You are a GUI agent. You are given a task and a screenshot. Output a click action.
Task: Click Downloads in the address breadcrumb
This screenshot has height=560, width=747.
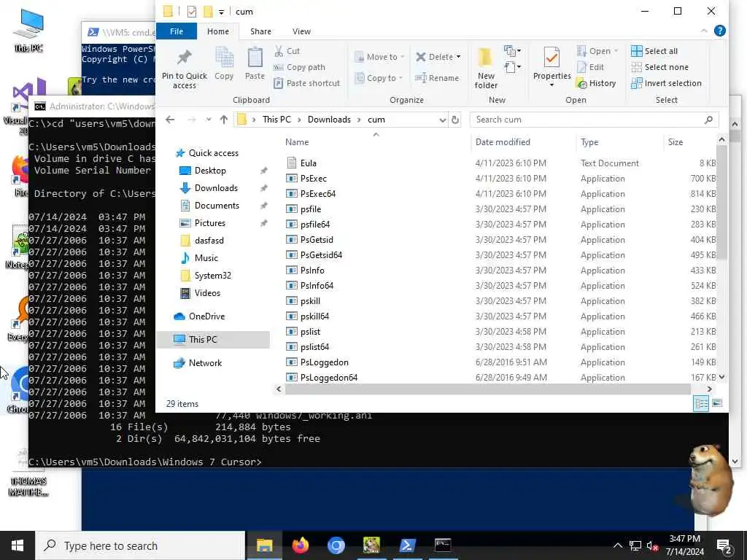(x=329, y=120)
